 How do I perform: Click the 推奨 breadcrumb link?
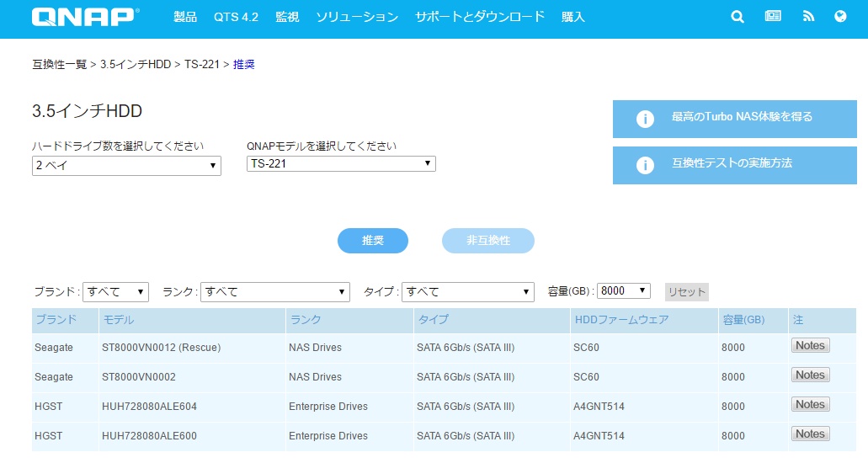pos(243,64)
